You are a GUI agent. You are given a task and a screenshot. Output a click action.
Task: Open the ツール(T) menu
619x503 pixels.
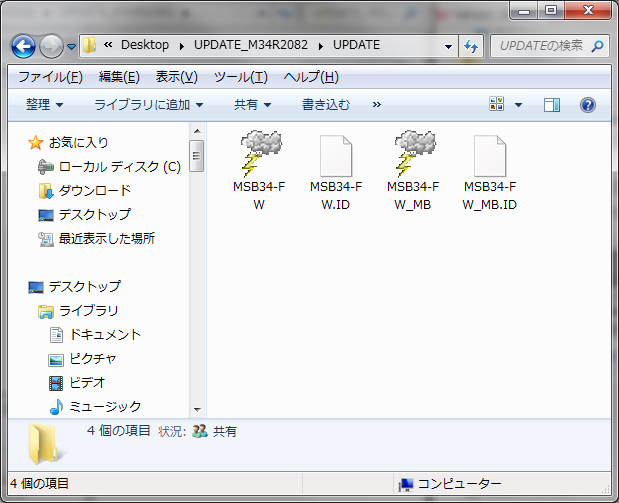click(x=240, y=77)
